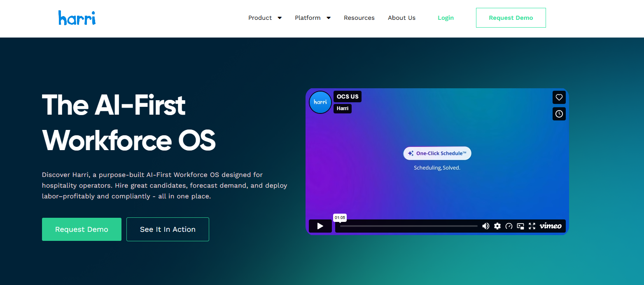Click the harri avatar in the video player
Viewport: 644px width, 285px height.
320,102
